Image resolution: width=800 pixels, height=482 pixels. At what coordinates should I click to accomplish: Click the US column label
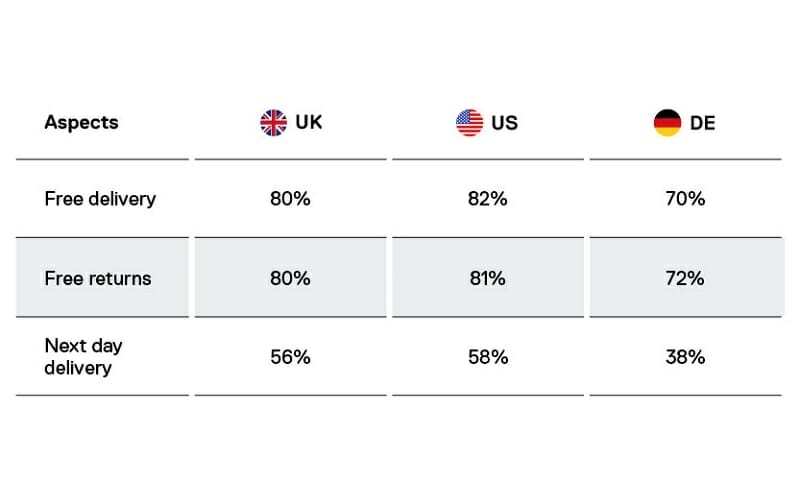(x=503, y=123)
